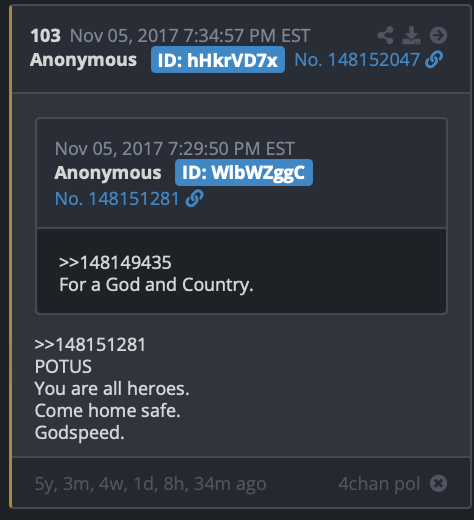Click the >>148151281 reply reference
The width and height of the screenshot is (474, 520).
click(90, 344)
